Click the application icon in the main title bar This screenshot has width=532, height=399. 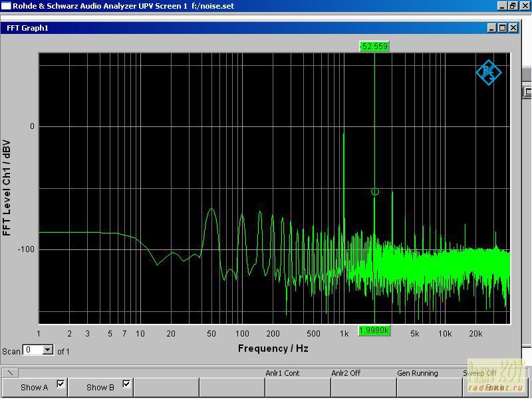6,6
